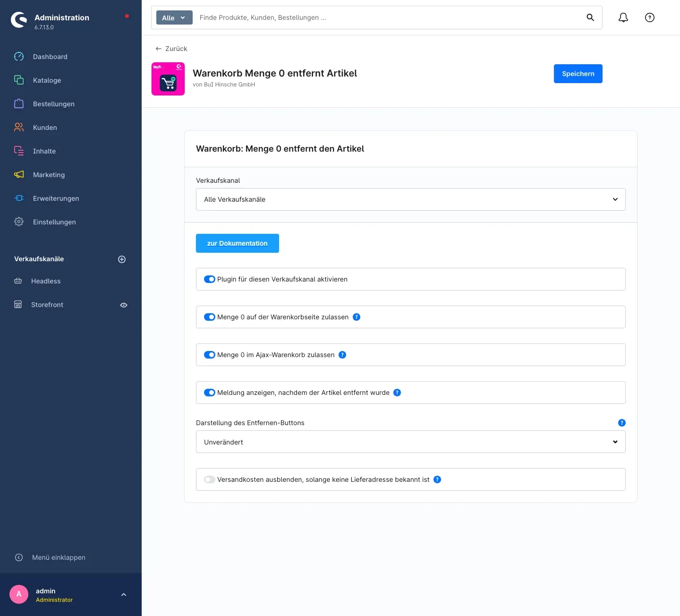The image size is (680, 616).
Task: Add a new Verkaufskanal with the plus icon
Action: pyautogui.click(x=122, y=259)
